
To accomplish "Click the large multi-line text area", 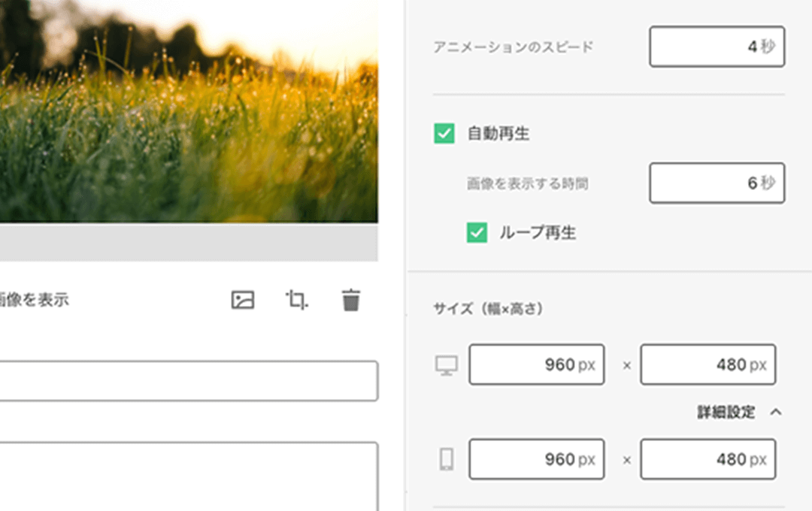I will [x=188, y=476].
